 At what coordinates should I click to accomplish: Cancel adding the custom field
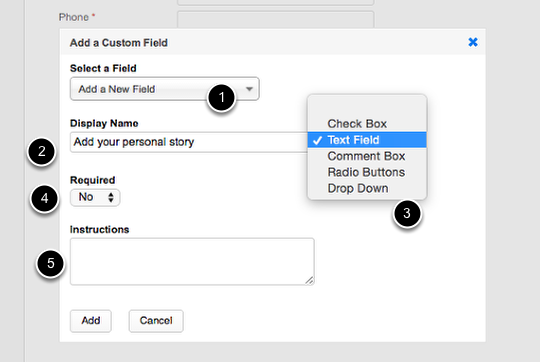coord(156,321)
